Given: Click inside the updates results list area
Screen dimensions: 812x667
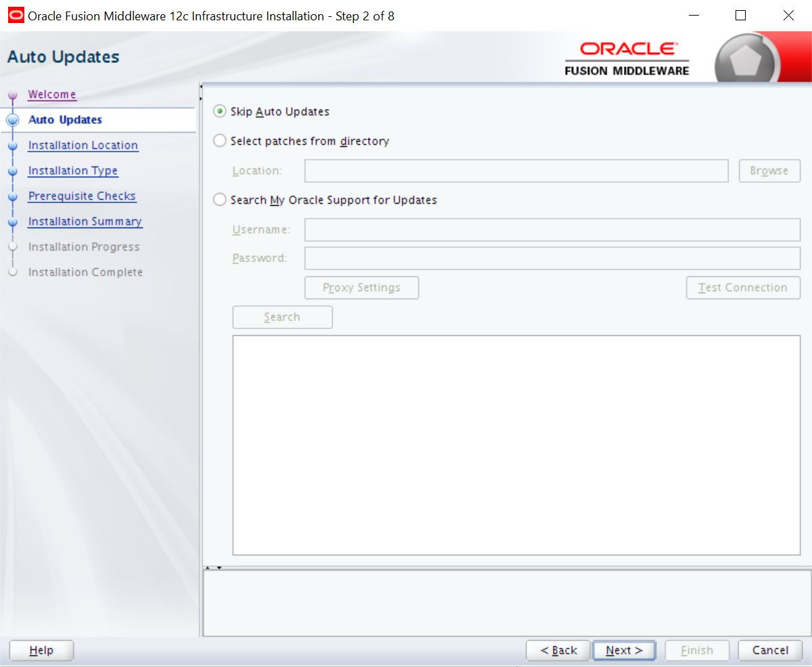Looking at the screenshot, I should coord(516,445).
